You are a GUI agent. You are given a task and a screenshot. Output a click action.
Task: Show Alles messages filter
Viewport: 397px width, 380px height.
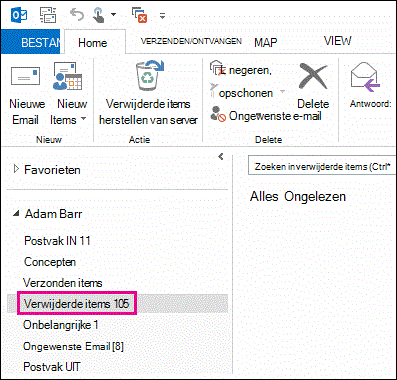(x=264, y=196)
